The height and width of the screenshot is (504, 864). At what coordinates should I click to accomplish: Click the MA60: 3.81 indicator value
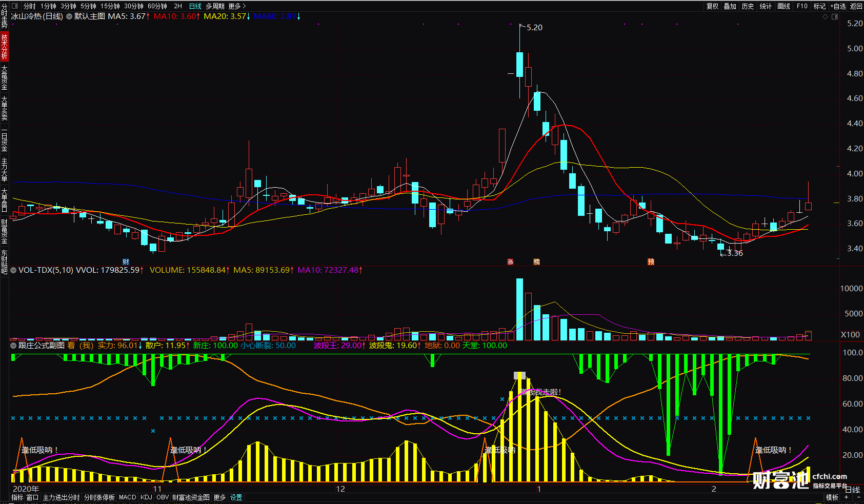click(x=277, y=16)
